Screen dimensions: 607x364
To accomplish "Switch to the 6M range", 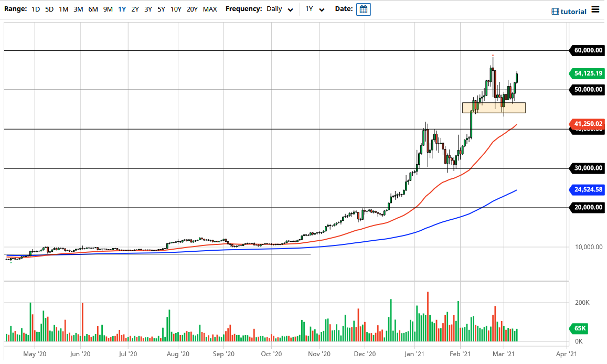I will (93, 9).
